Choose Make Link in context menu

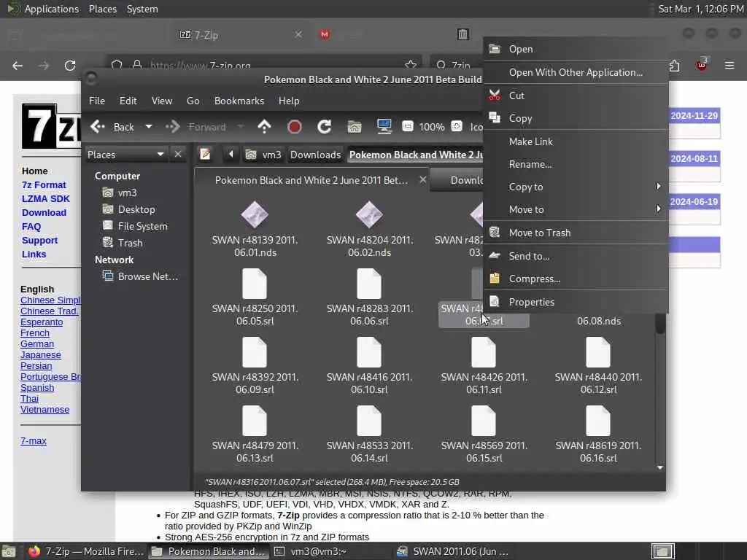[x=576, y=141]
